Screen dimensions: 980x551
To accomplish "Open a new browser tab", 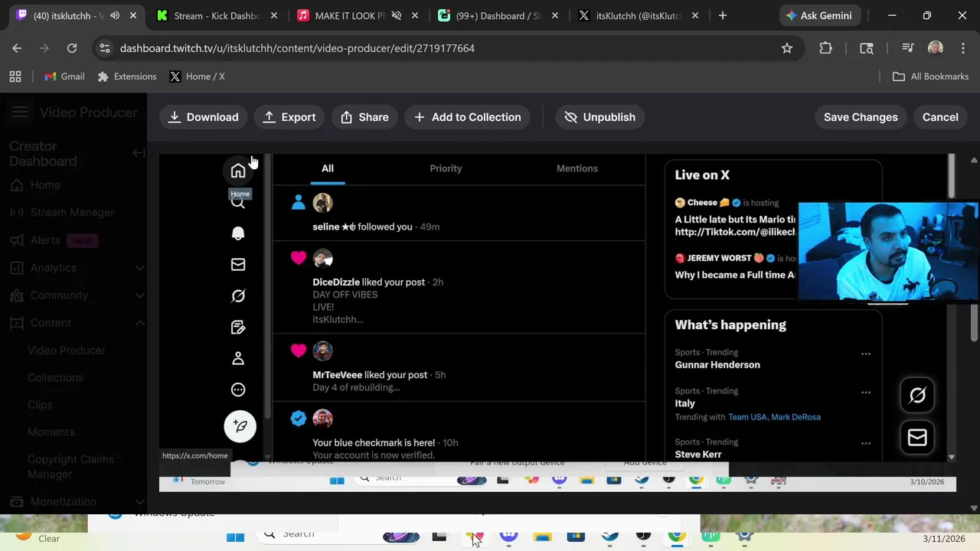I will tap(722, 15).
